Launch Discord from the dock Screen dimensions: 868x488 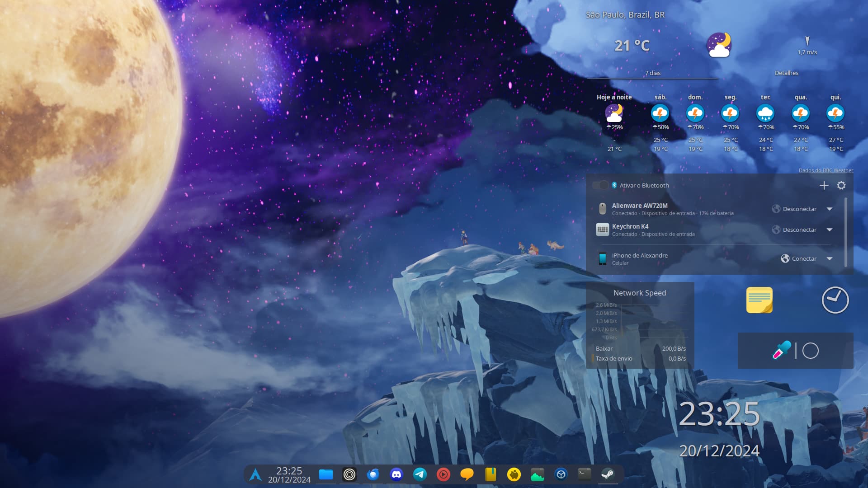(x=396, y=474)
